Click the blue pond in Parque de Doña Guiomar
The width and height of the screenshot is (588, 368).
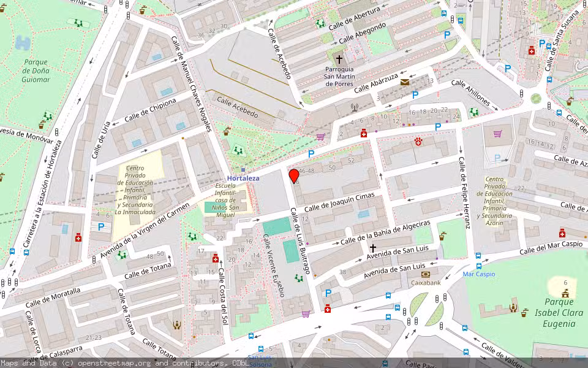(23, 43)
